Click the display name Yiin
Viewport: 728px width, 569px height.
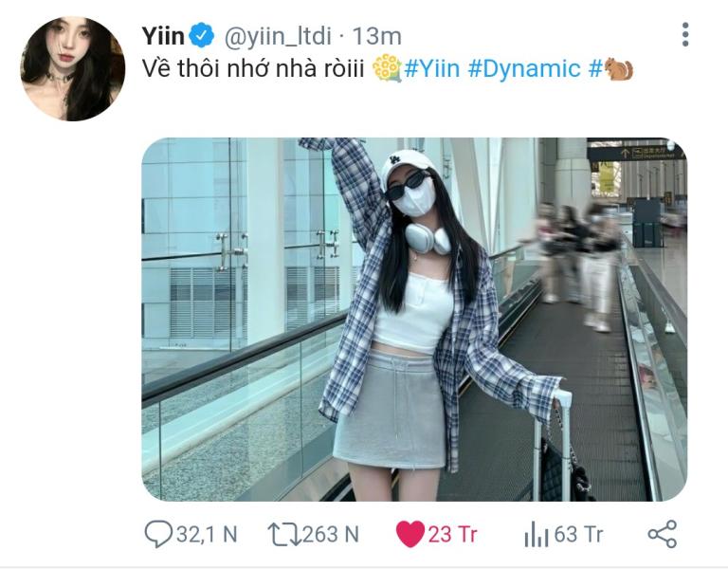(163, 35)
